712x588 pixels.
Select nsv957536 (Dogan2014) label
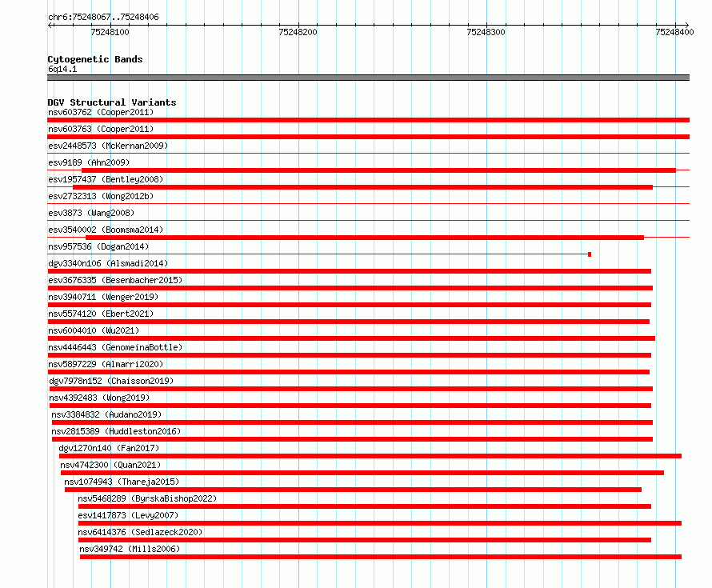tap(98, 246)
